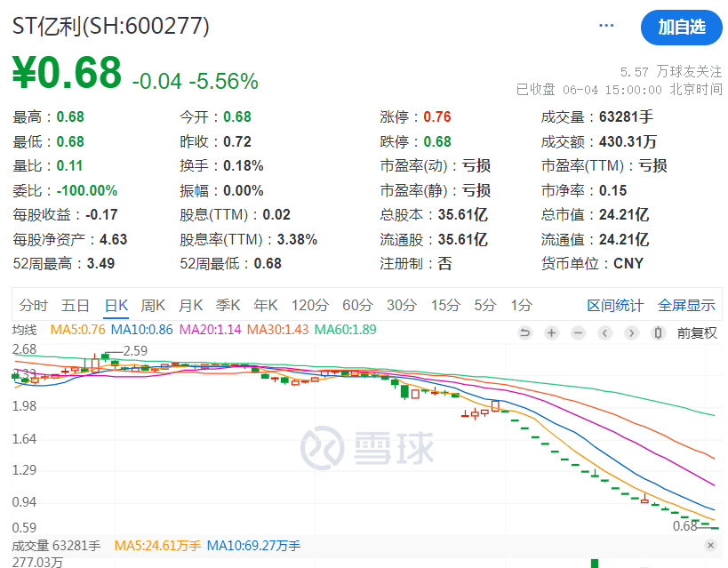Click the 涨停 0.76 value

(437, 116)
